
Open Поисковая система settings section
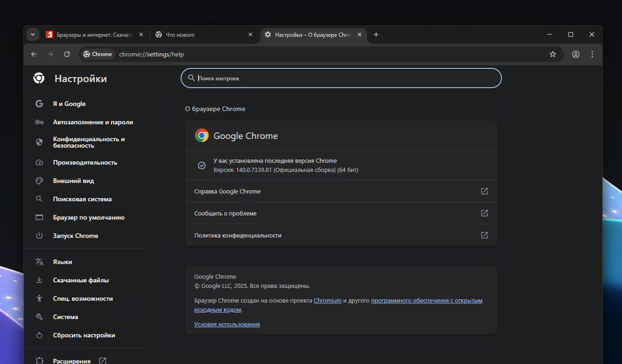click(x=82, y=199)
